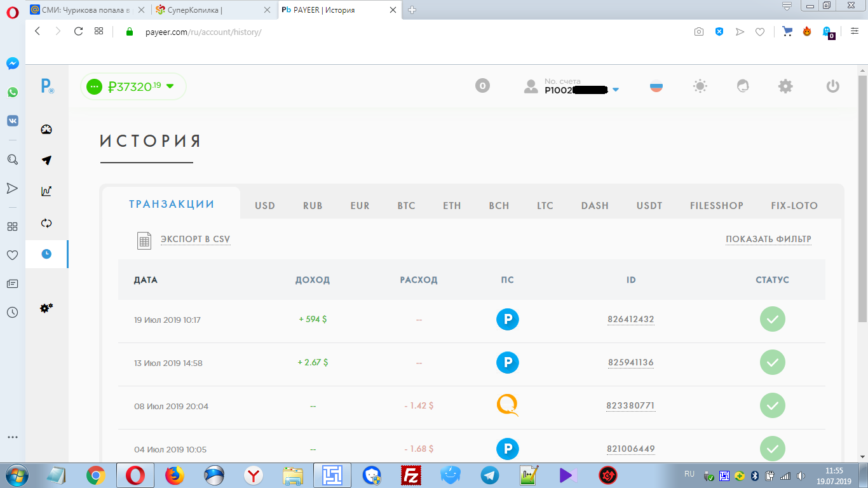Expand the account number dropdown arrow
This screenshot has height=488, width=868.
coord(615,90)
